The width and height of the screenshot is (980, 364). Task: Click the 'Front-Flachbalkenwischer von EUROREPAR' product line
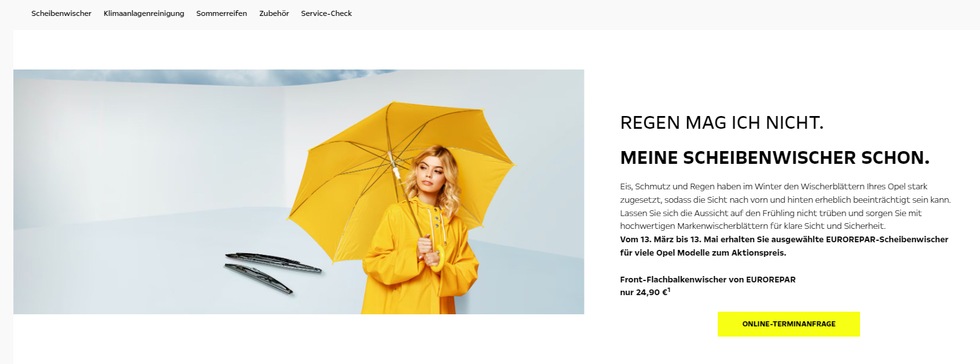(708, 279)
